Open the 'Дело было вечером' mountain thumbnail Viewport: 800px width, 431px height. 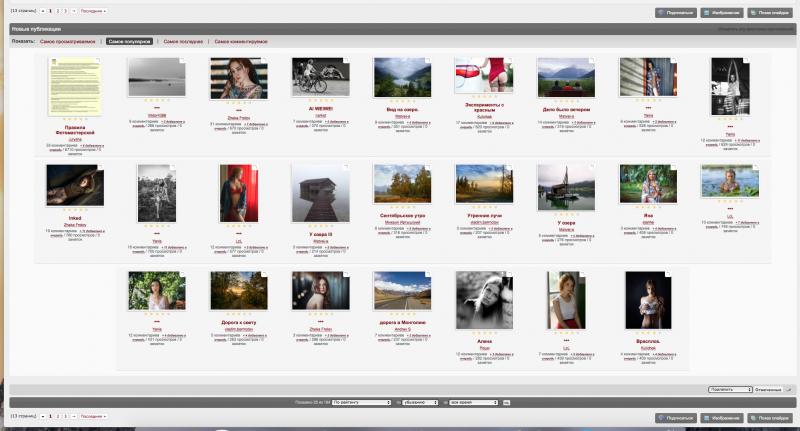(x=566, y=77)
